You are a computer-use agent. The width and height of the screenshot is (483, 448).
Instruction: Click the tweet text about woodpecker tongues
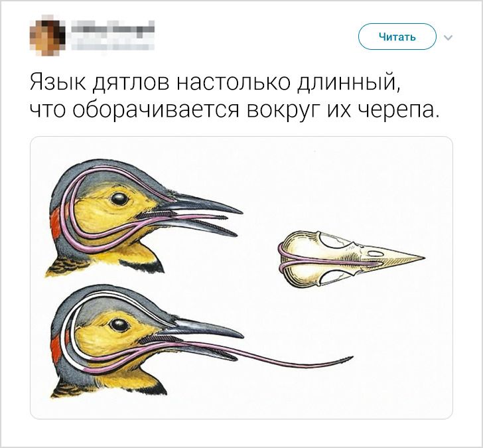point(233,96)
